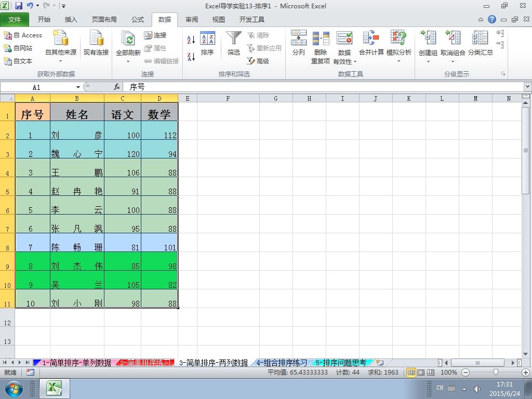This screenshot has width=532, height=399.
Task: Sort descending Z to A
Action: coord(191,56)
